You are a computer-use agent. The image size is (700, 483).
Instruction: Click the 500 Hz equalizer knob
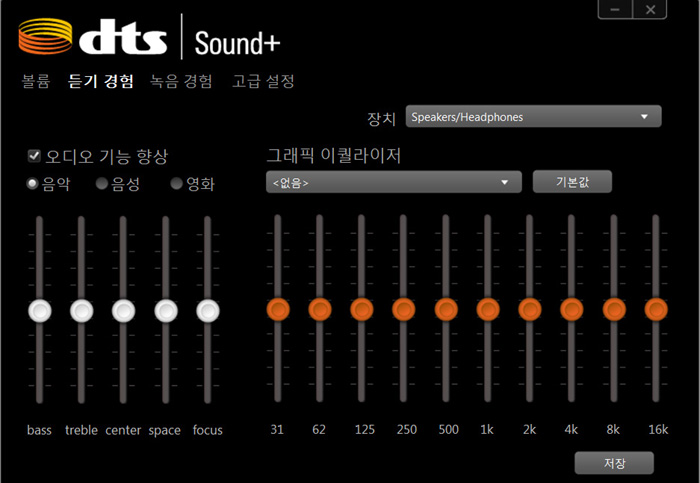coord(446,309)
